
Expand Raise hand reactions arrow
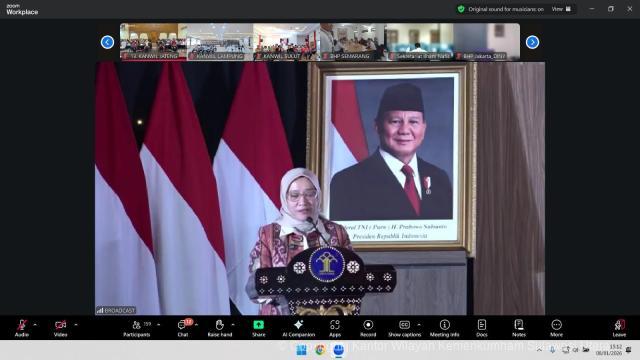pyautogui.click(x=233, y=325)
